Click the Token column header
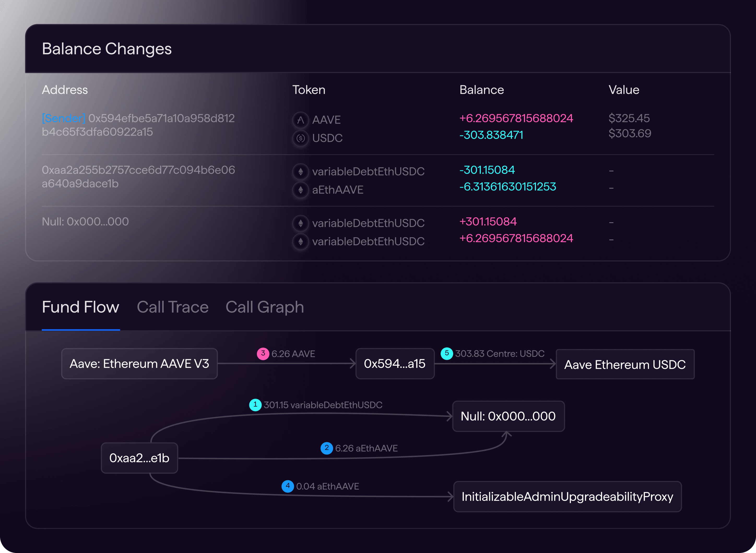The image size is (756, 553). pyautogui.click(x=309, y=90)
